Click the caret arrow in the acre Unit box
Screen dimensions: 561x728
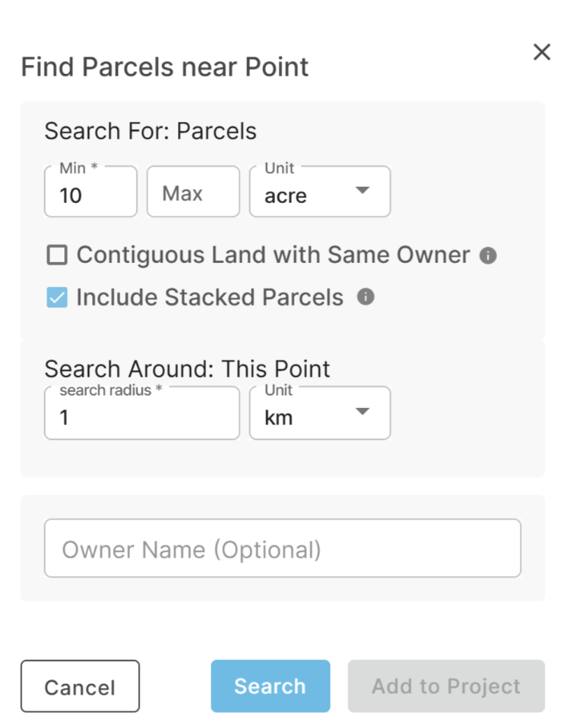click(362, 190)
